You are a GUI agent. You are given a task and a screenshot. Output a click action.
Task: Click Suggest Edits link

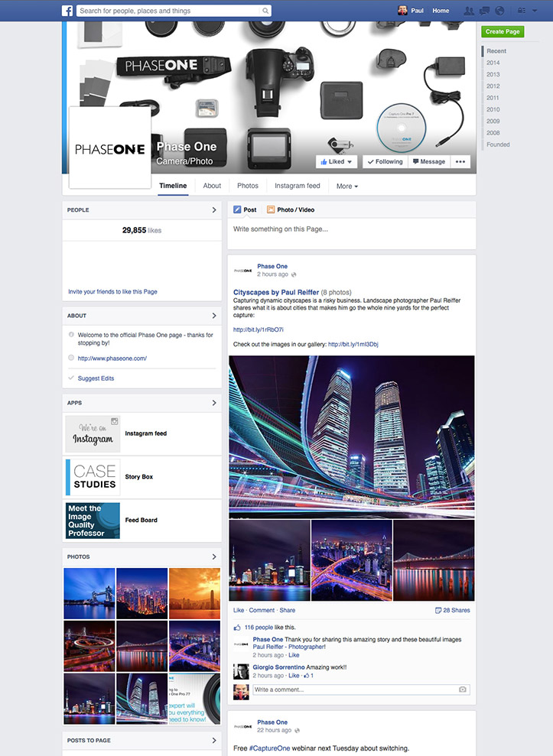[96, 378]
